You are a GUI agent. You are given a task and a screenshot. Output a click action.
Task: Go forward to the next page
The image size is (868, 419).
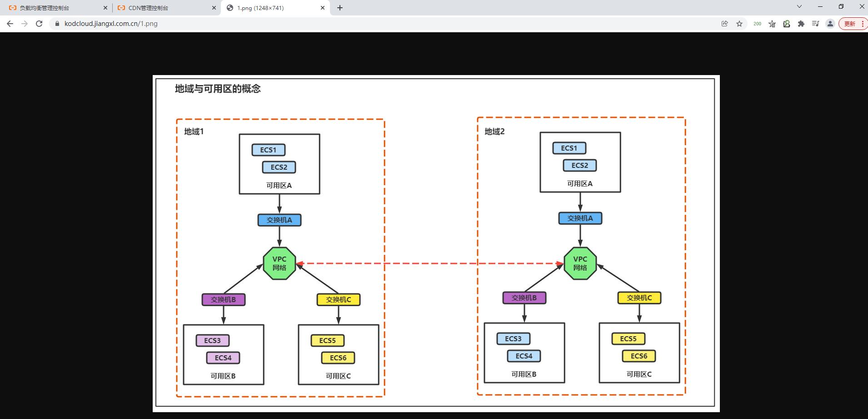point(25,24)
